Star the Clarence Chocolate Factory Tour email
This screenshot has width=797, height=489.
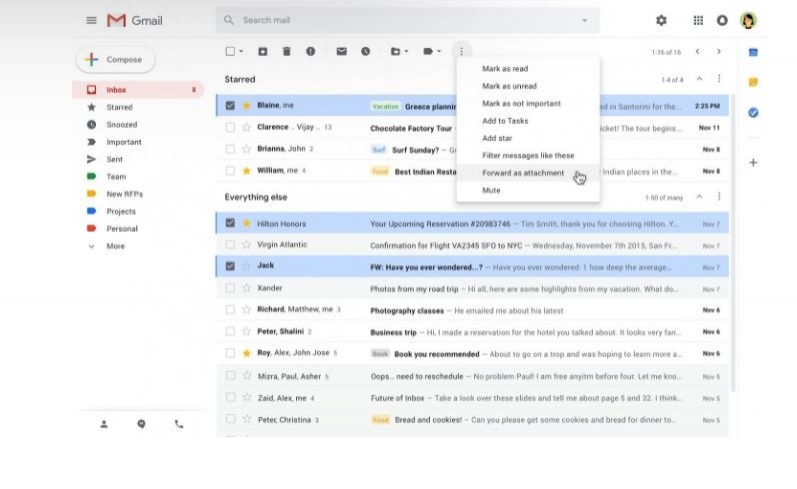247,127
